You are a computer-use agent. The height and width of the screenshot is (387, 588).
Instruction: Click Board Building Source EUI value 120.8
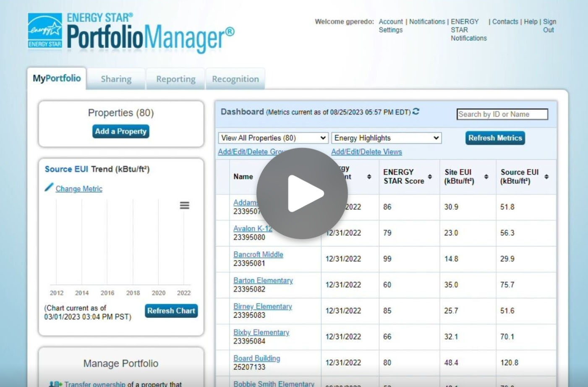coord(509,363)
